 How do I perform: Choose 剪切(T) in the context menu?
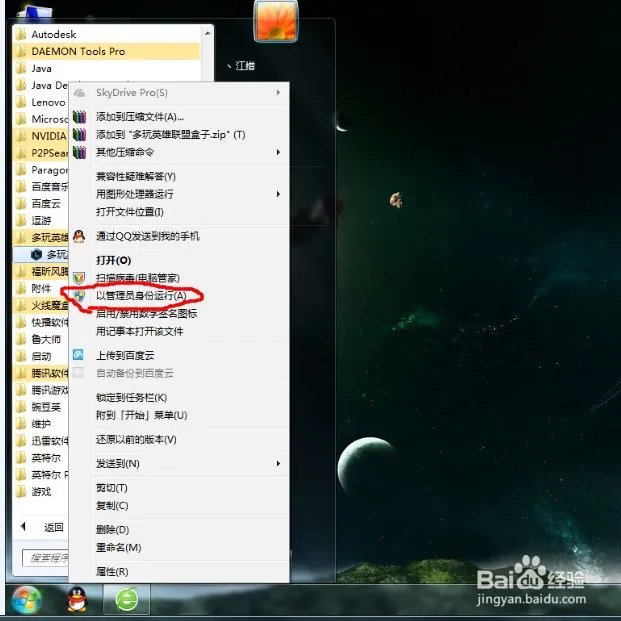(112, 488)
